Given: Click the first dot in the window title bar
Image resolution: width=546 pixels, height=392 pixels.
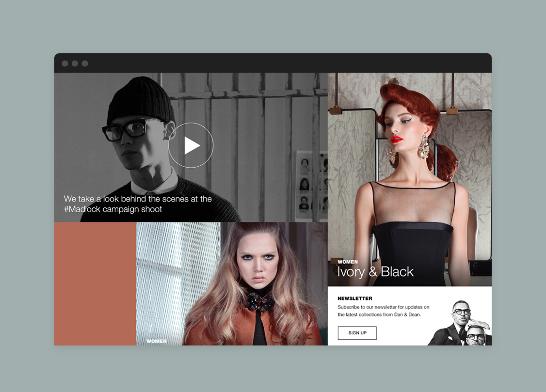Looking at the screenshot, I should pyautogui.click(x=65, y=63).
